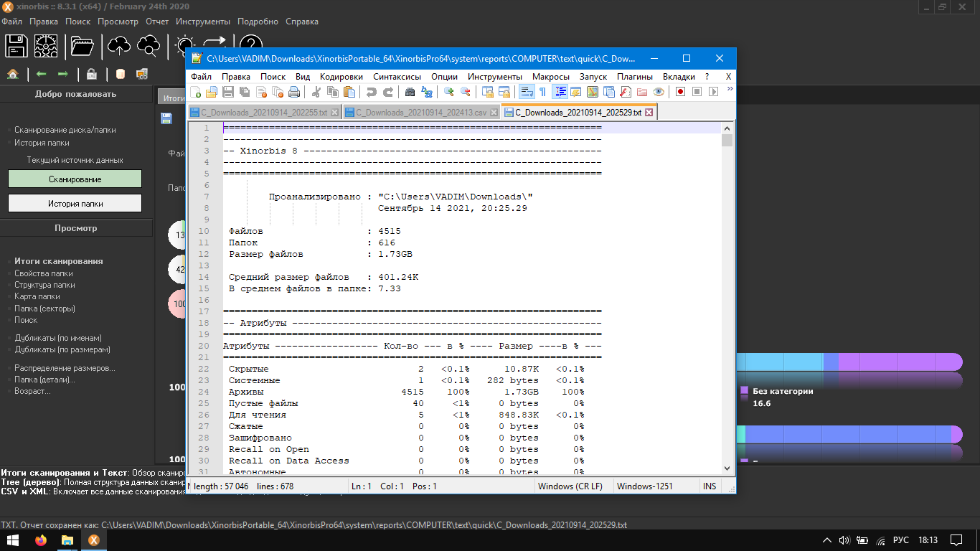Click Notepad++ redo arrow
The width and height of the screenshot is (980, 551).
tap(388, 92)
